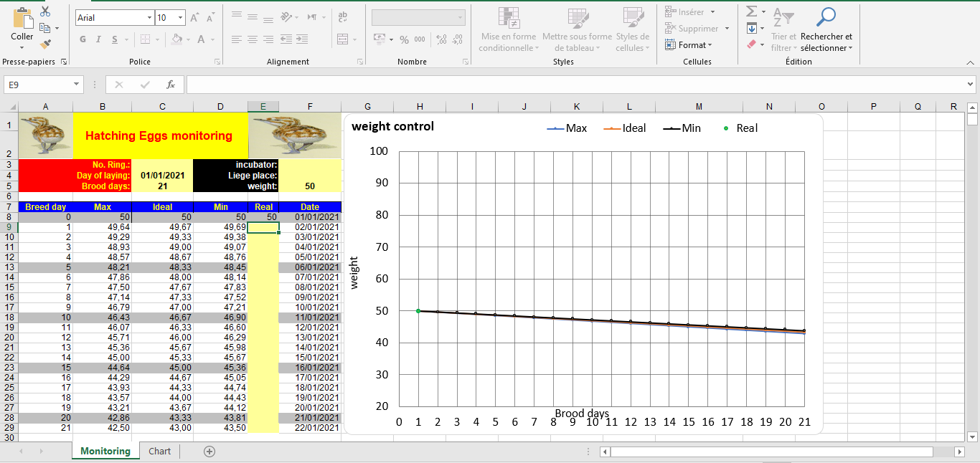This screenshot has width=980, height=463.
Task: Click the horizontal scrollbar right arrow
Action: 960,452
